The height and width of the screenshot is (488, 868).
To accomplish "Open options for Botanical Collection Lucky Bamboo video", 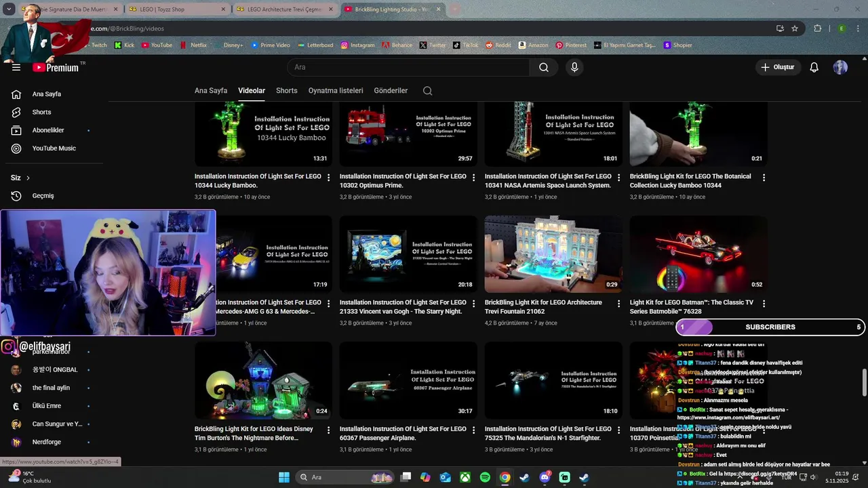I will (x=764, y=178).
